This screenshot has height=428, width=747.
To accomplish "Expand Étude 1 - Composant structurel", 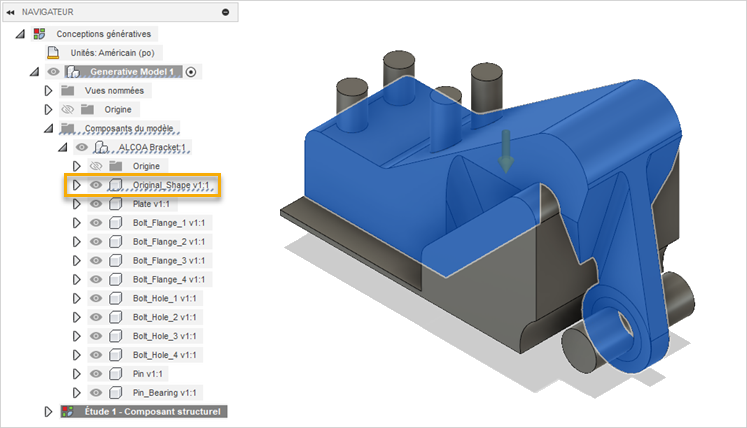I will pyautogui.click(x=48, y=411).
